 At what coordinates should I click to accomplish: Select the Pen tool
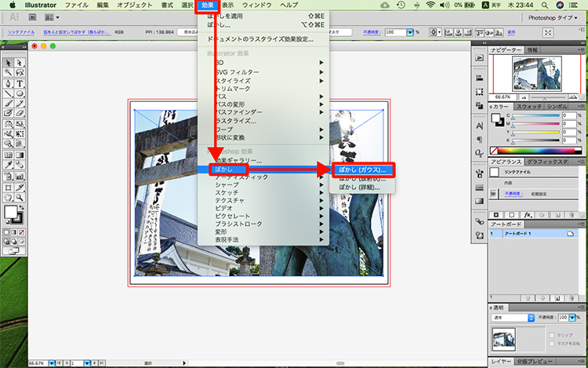coord(8,83)
